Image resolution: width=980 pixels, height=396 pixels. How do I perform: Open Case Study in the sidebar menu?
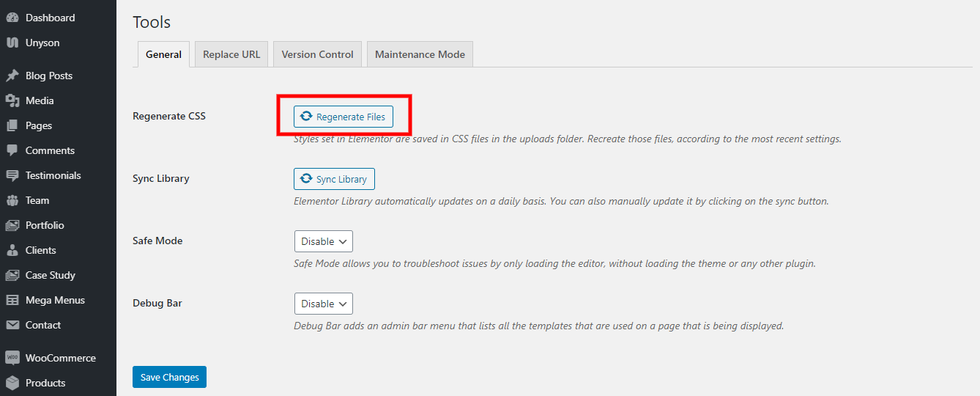coord(50,275)
